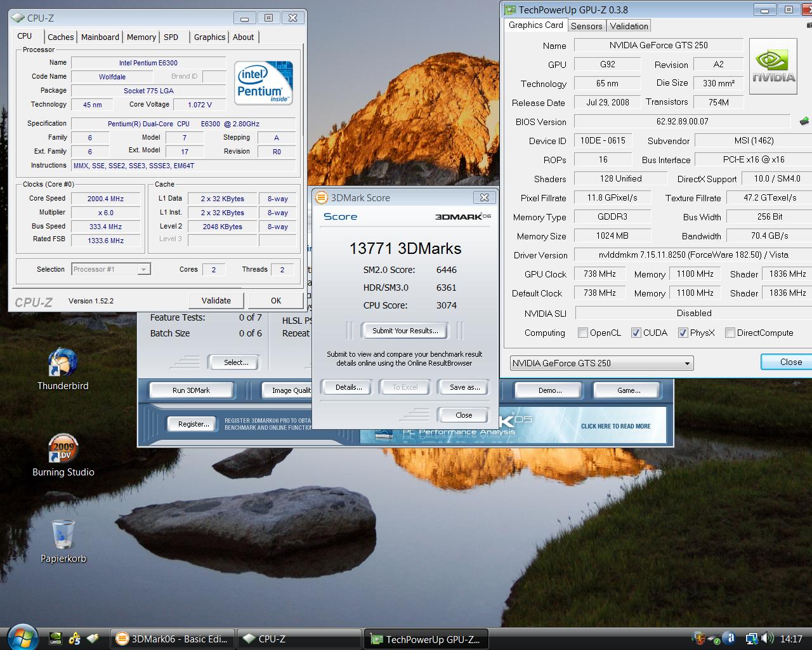Click the Safely Remove Hardware tray icon

click(714, 639)
